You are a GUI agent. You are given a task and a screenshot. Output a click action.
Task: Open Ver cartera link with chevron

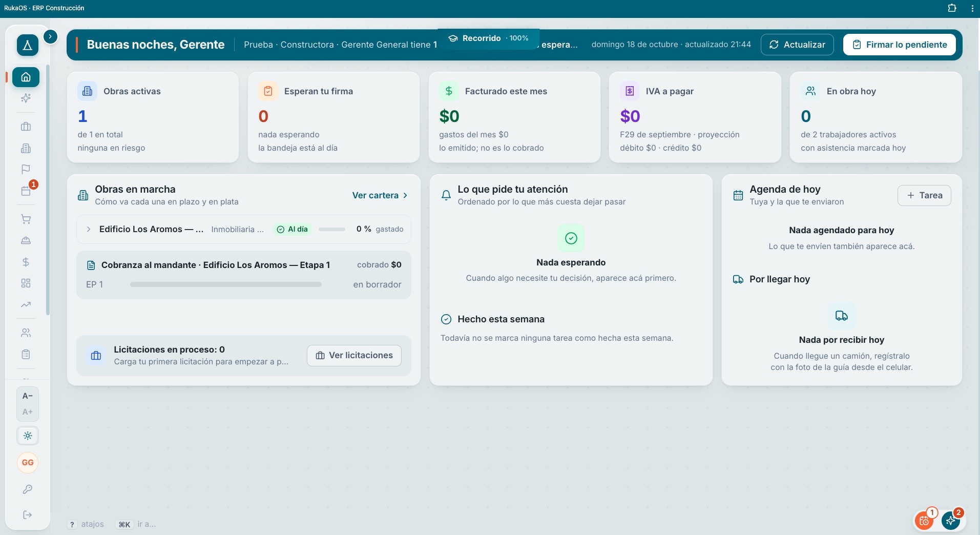click(380, 195)
